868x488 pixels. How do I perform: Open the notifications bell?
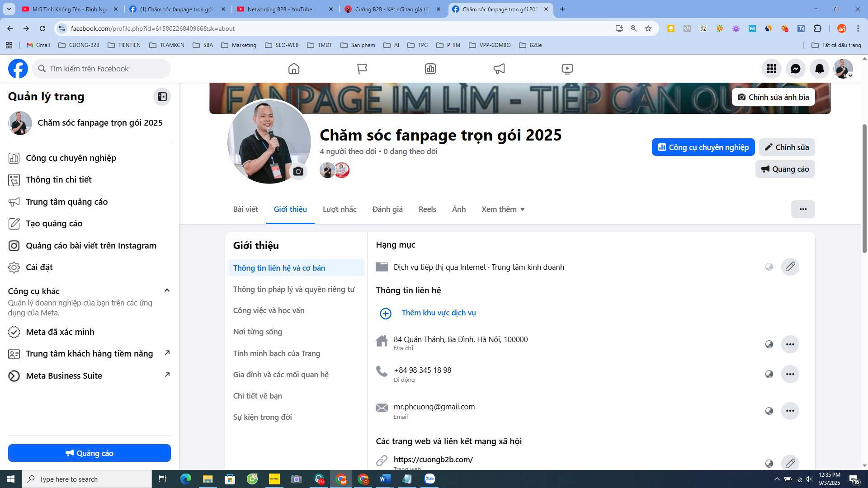coord(820,69)
